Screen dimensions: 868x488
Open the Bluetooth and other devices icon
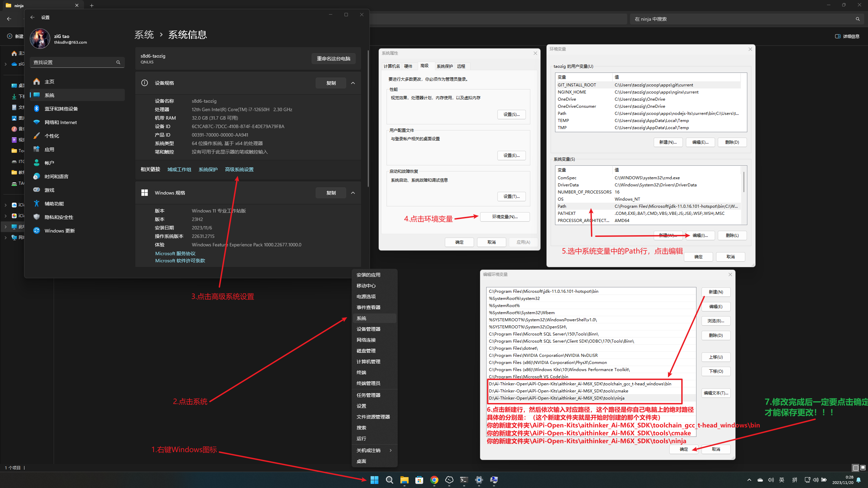37,109
